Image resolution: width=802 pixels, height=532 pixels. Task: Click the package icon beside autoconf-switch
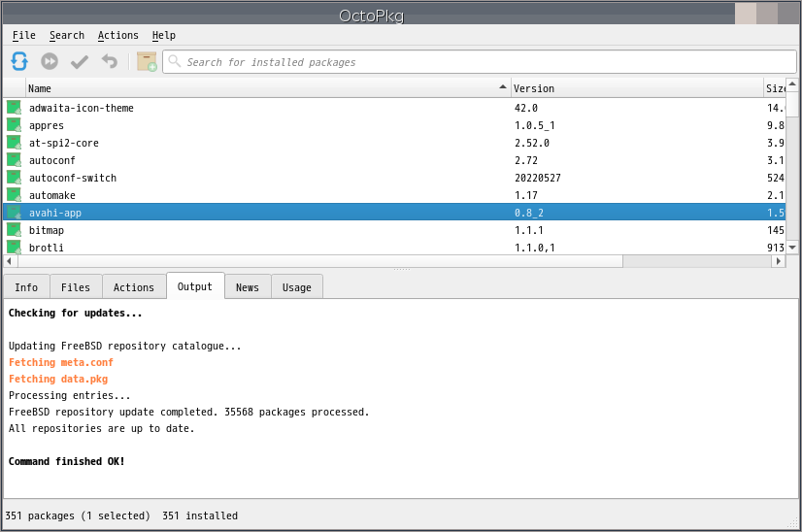14,177
